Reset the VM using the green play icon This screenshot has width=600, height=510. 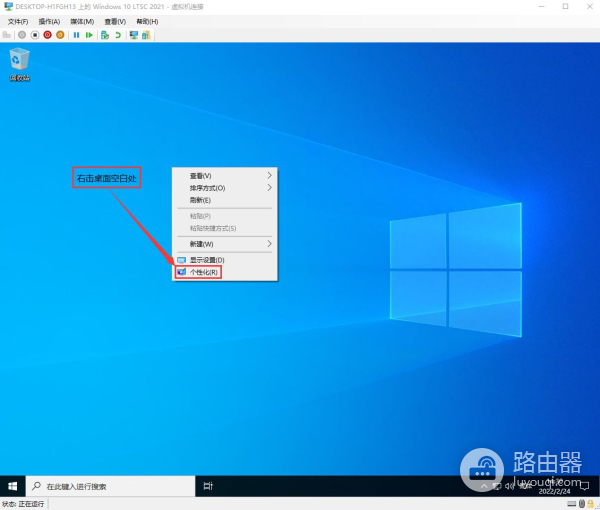[89, 35]
